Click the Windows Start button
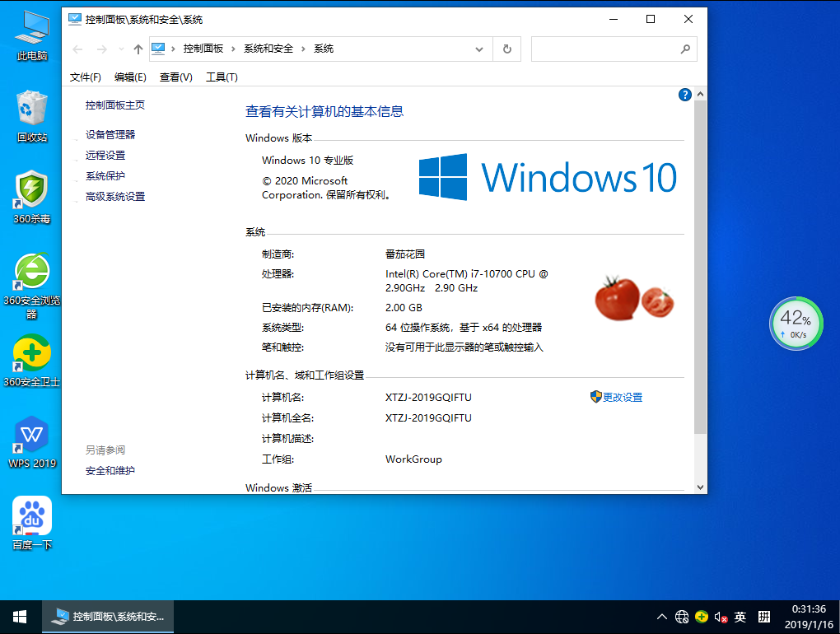840x634 pixels. [x=20, y=617]
